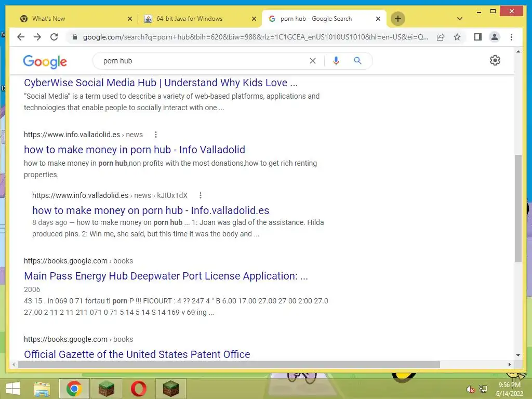
Task: Open tab search dropdown arrow
Action: click(459, 19)
